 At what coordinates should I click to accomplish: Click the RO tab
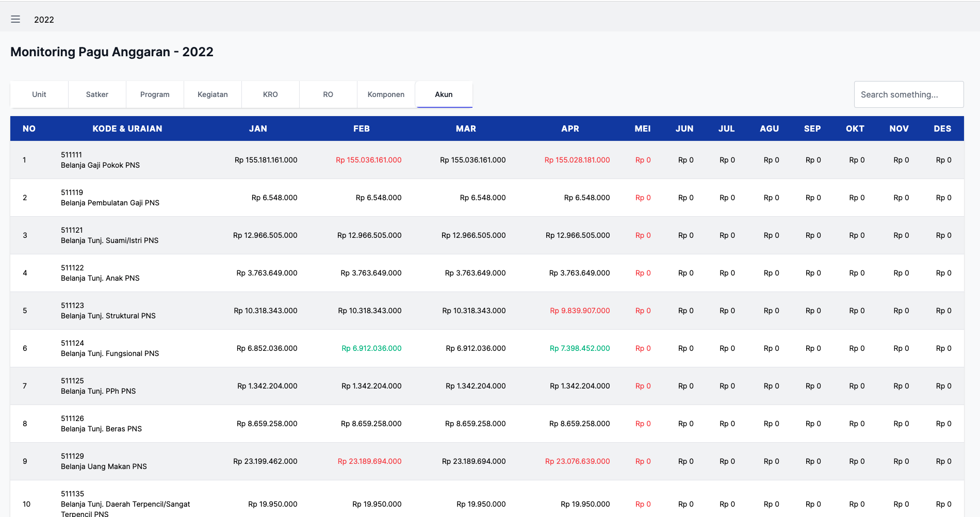[x=328, y=94]
